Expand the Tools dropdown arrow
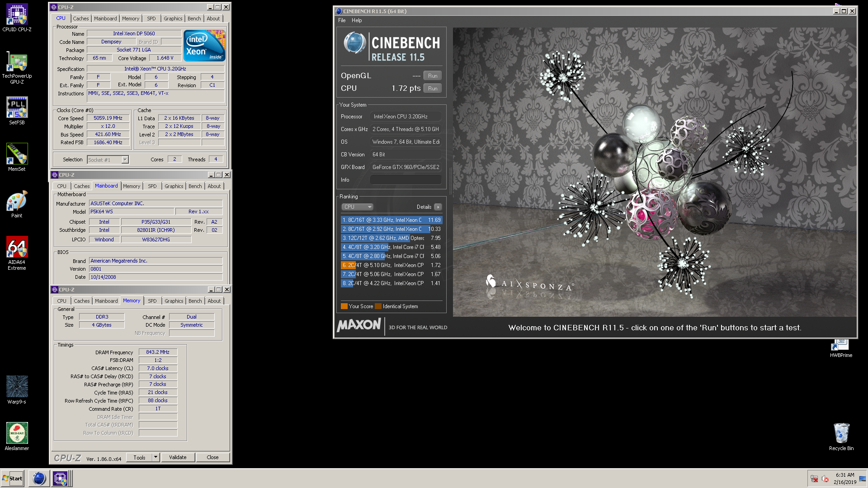868x488 pixels. pos(156,457)
